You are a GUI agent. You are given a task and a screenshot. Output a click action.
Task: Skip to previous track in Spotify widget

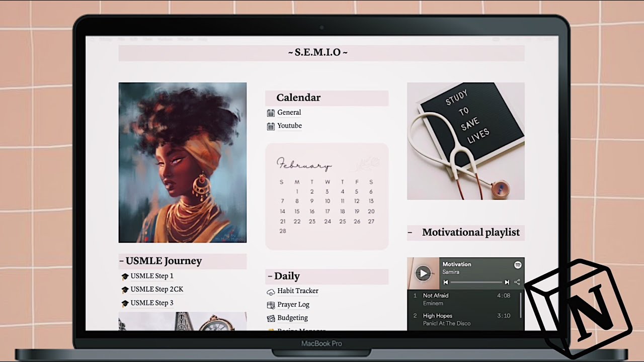[445, 283]
